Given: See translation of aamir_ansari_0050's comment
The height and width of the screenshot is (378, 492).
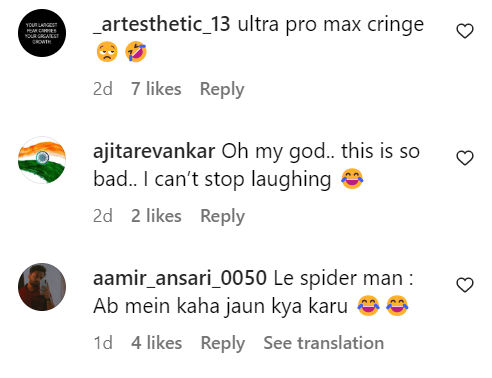Looking at the screenshot, I should click(324, 343).
